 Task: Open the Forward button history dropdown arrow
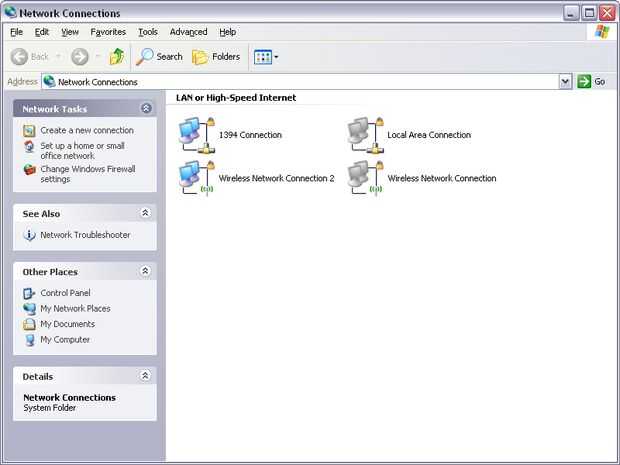(98, 57)
